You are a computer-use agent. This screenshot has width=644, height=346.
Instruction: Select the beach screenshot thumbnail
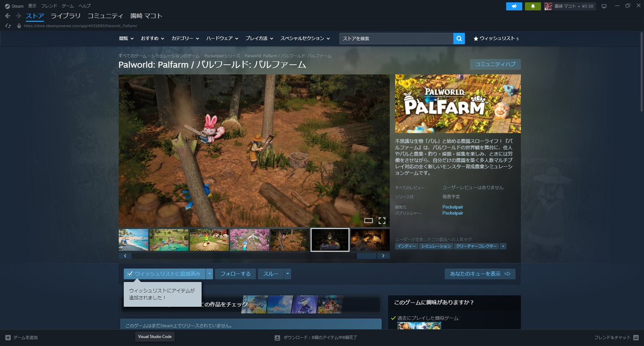click(134, 240)
